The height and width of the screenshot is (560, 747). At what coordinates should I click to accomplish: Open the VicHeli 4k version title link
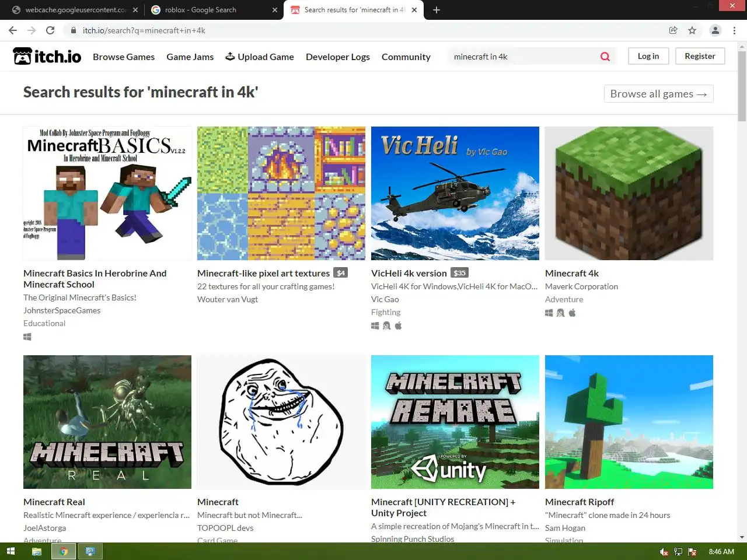tap(409, 273)
